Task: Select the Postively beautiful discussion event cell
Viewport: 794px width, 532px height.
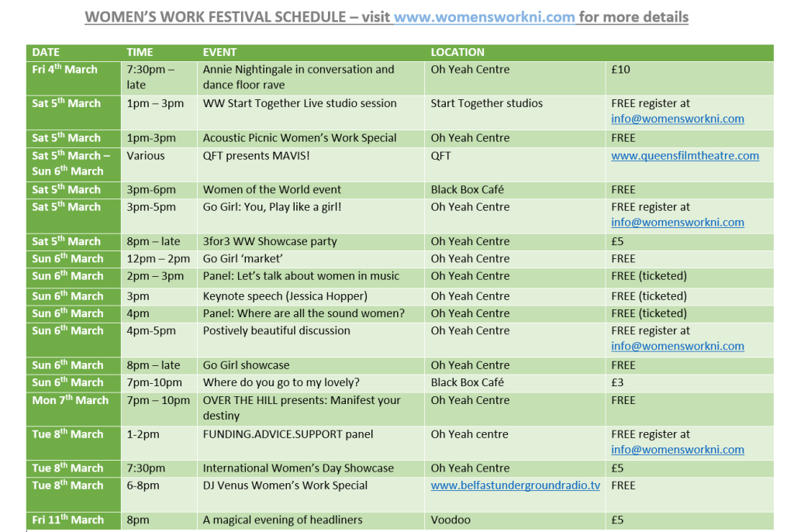Action: (311, 340)
